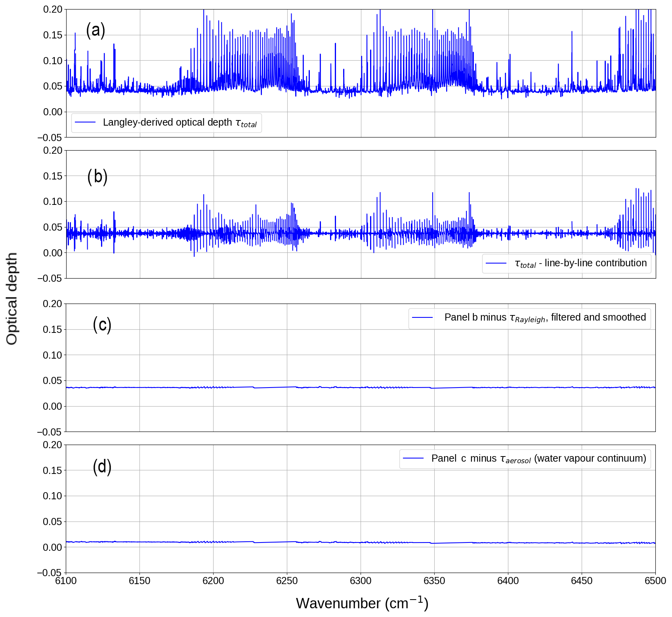Click the 'Optical depth' y-axis label
The width and height of the screenshot is (672, 617).
point(12,299)
